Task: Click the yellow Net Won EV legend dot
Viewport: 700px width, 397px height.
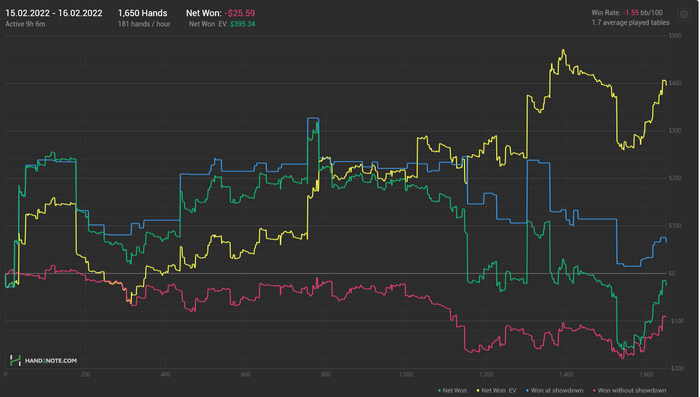Action: pos(478,391)
